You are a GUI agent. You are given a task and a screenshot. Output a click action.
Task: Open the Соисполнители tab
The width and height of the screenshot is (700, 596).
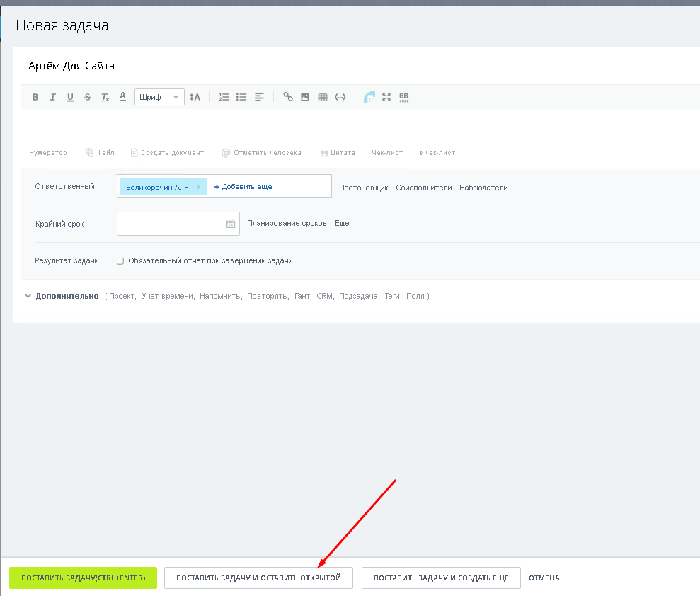[423, 188]
